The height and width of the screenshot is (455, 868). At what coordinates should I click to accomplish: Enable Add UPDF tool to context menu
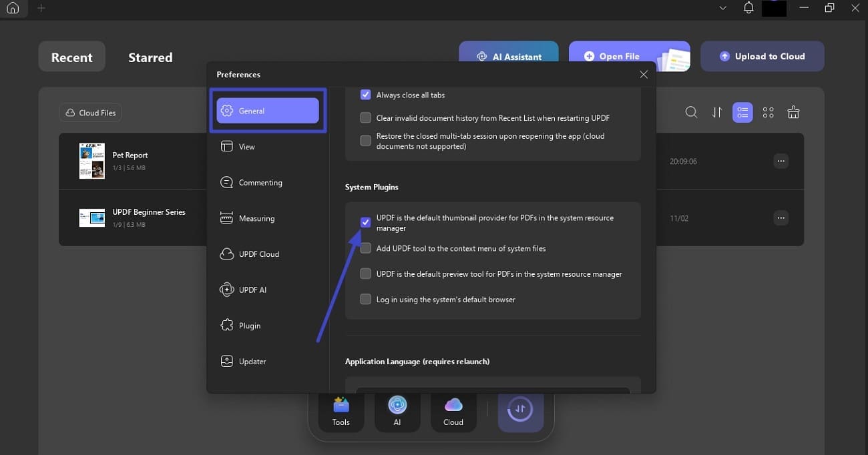(x=365, y=248)
